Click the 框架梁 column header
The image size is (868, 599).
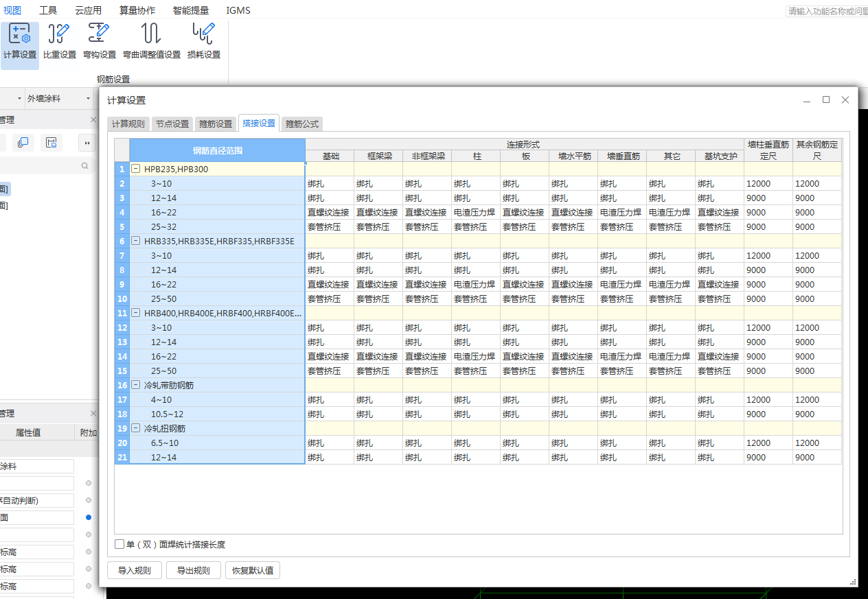[379, 156]
